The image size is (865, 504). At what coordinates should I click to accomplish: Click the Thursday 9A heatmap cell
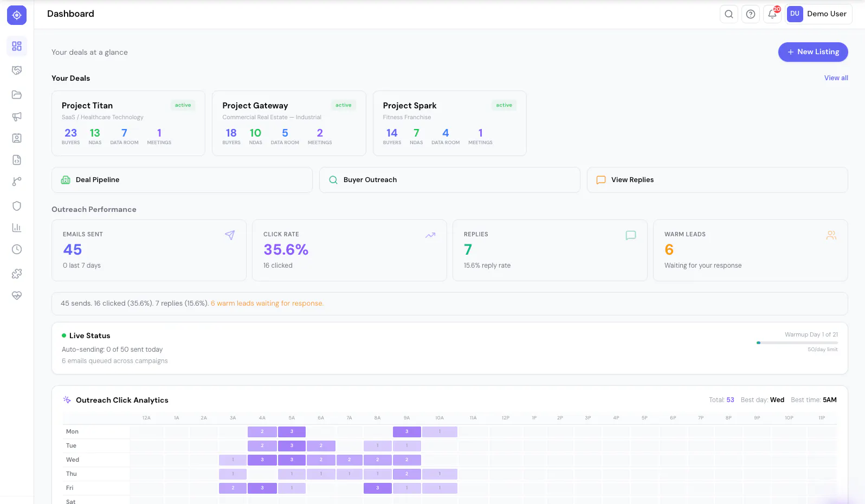pyautogui.click(x=407, y=474)
